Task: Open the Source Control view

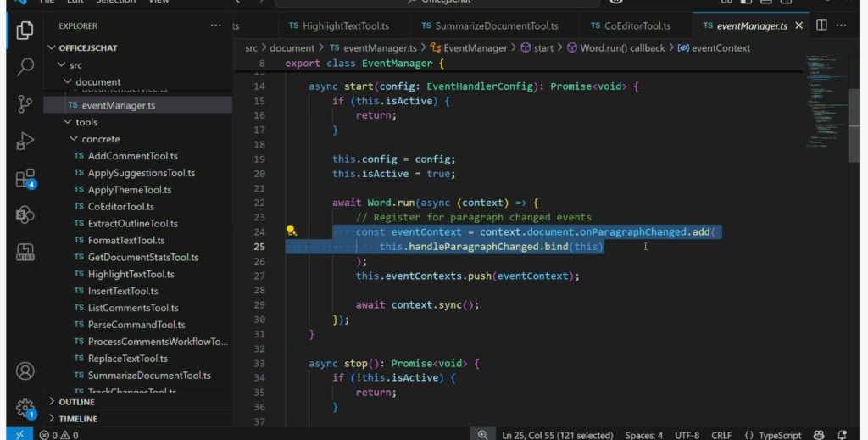Action: tap(25, 103)
